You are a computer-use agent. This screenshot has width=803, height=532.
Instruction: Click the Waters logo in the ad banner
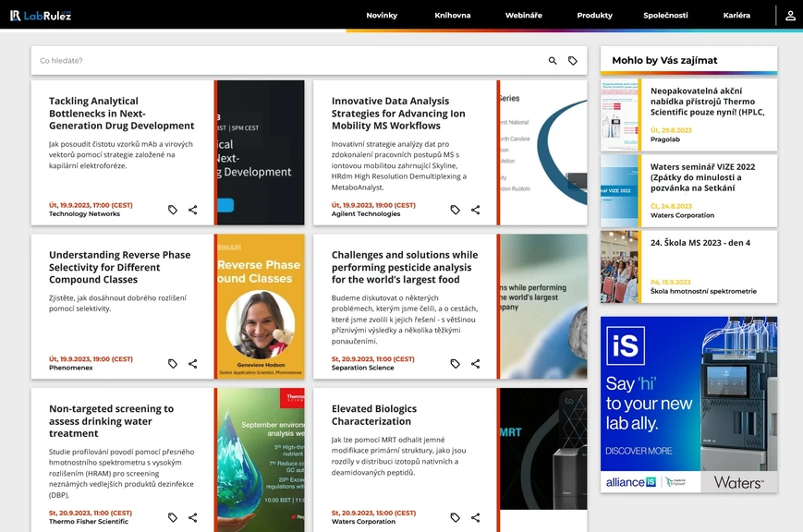point(738,482)
